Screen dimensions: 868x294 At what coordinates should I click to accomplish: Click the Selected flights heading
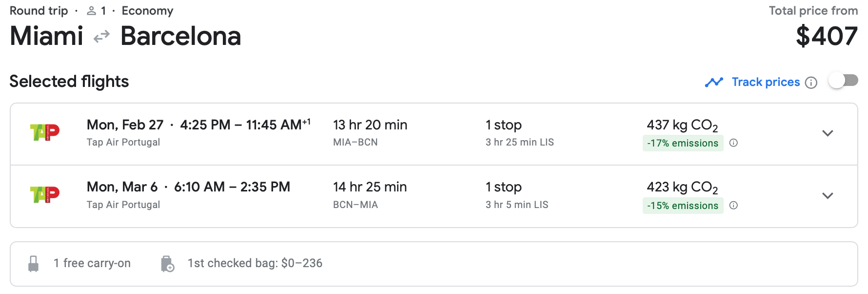tap(69, 82)
